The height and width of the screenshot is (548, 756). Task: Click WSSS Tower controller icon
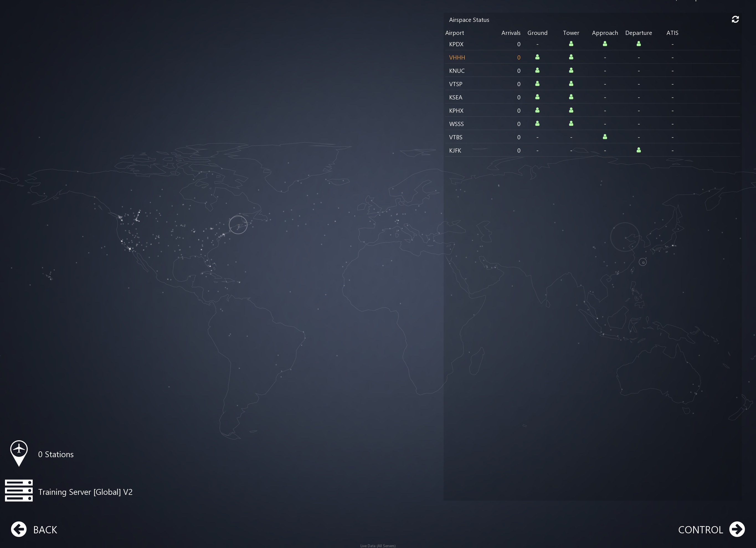(x=571, y=123)
